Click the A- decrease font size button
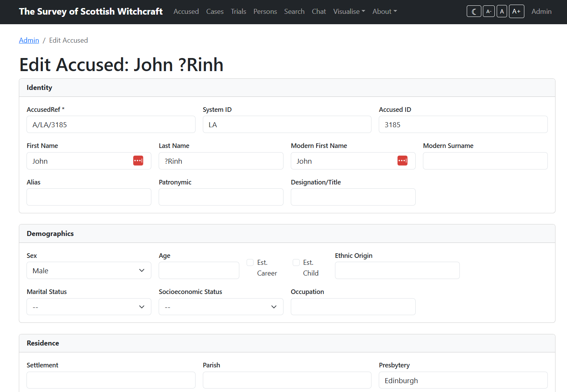The height and width of the screenshot is (392, 567). click(488, 12)
